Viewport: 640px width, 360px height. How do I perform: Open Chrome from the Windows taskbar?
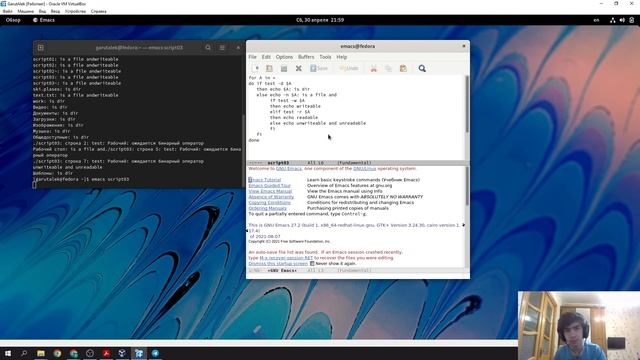[x=57, y=353]
